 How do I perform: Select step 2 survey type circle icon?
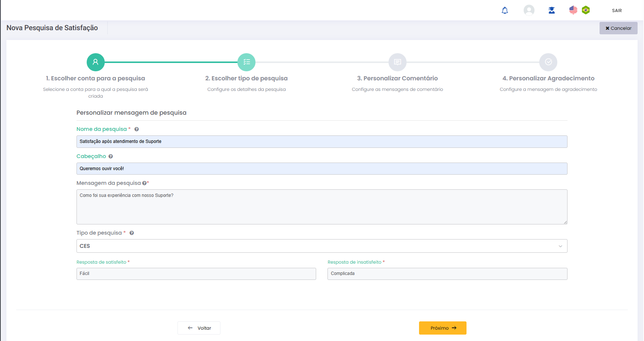(x=246, y=62)
